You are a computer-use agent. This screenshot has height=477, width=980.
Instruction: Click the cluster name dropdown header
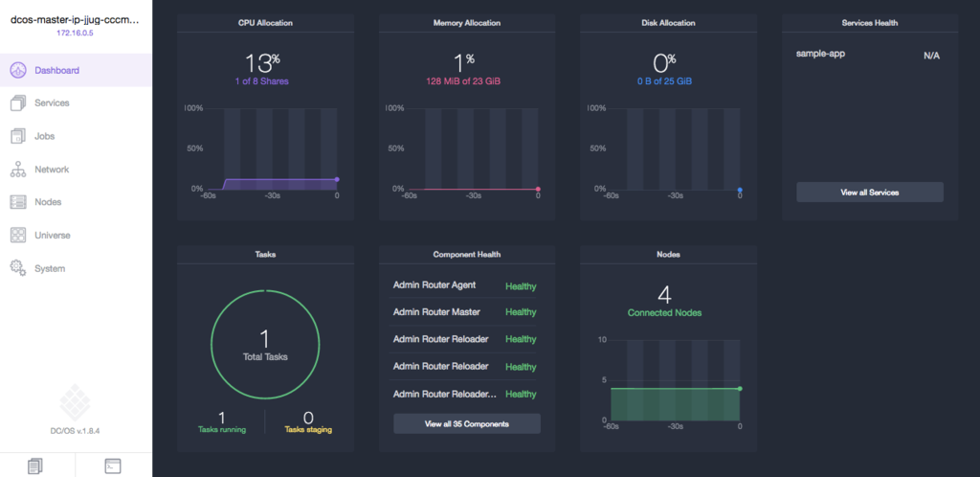pos(75,20)
